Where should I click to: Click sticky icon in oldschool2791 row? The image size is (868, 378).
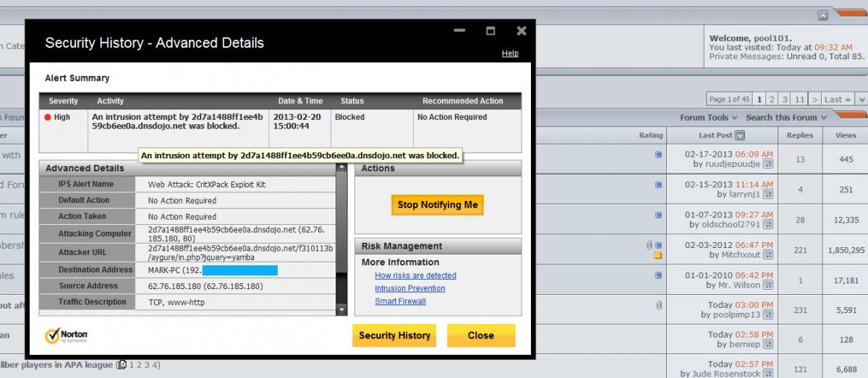[658, 215]
